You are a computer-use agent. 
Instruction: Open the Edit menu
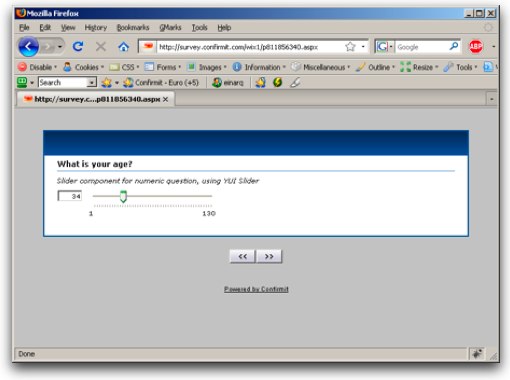tap(45, 28)
